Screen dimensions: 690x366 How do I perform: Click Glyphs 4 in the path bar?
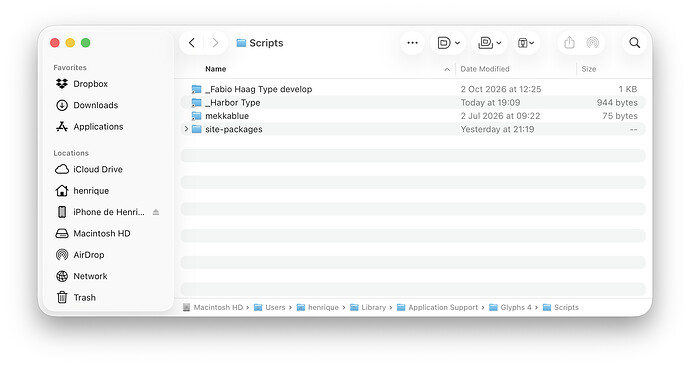[510, 307]
